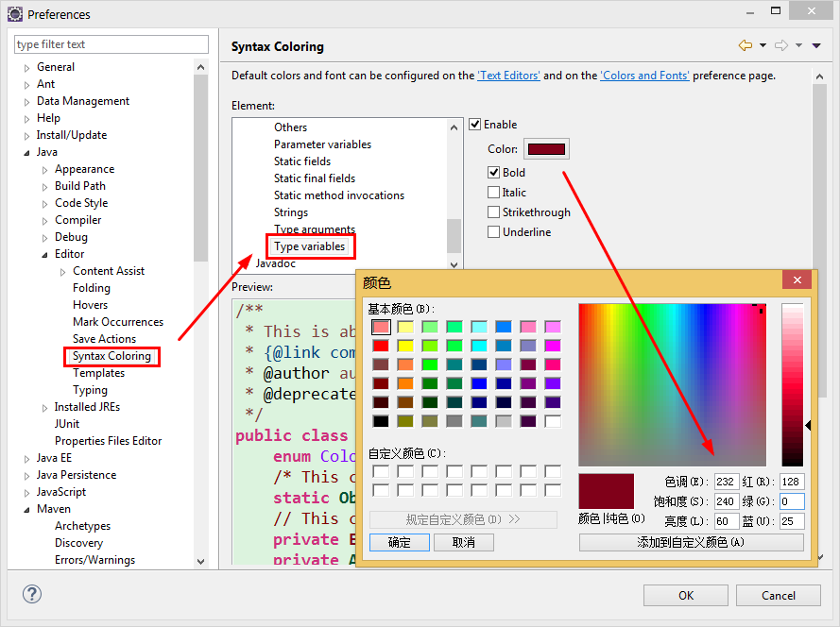Enable the Italic checkbox
Screen dimensions: 840x627
coord(493,193)
